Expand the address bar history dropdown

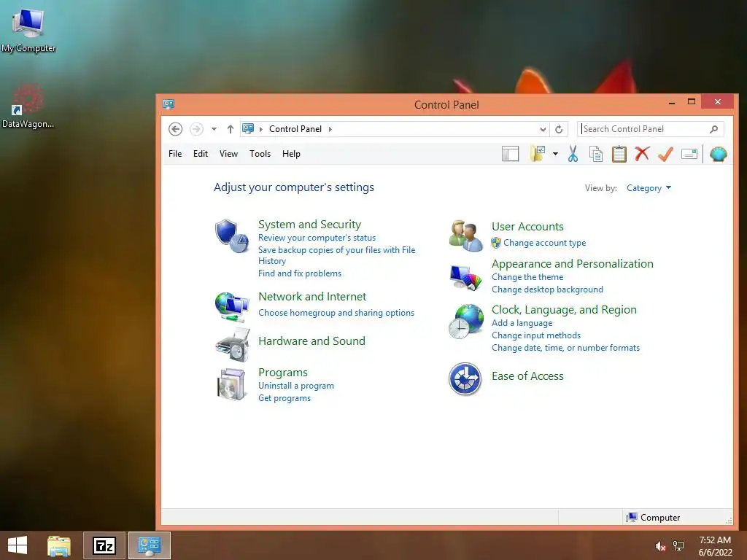(x=543, y=129)
